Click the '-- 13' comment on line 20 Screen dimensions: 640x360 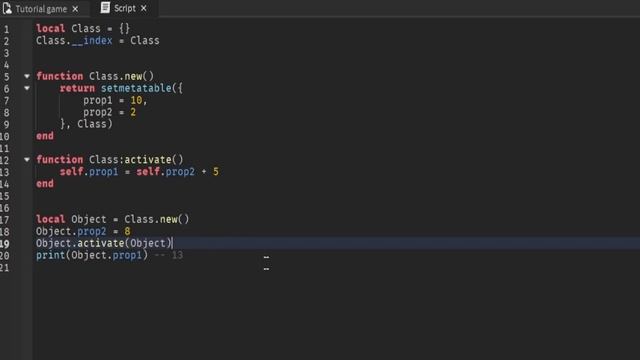click(169, 256)
